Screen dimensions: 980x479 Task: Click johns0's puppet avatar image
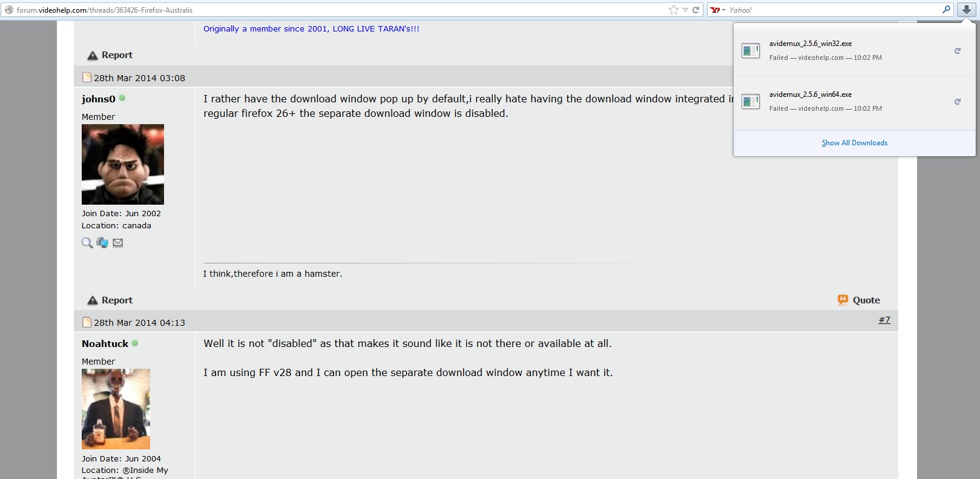pyautogui.click(x=123, y=164)
